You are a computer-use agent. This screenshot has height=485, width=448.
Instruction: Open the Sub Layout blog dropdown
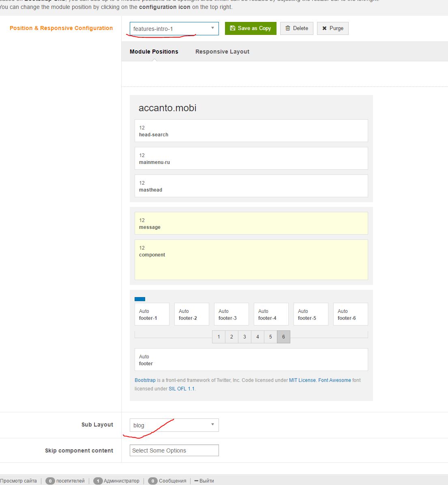tap(174, 425)
